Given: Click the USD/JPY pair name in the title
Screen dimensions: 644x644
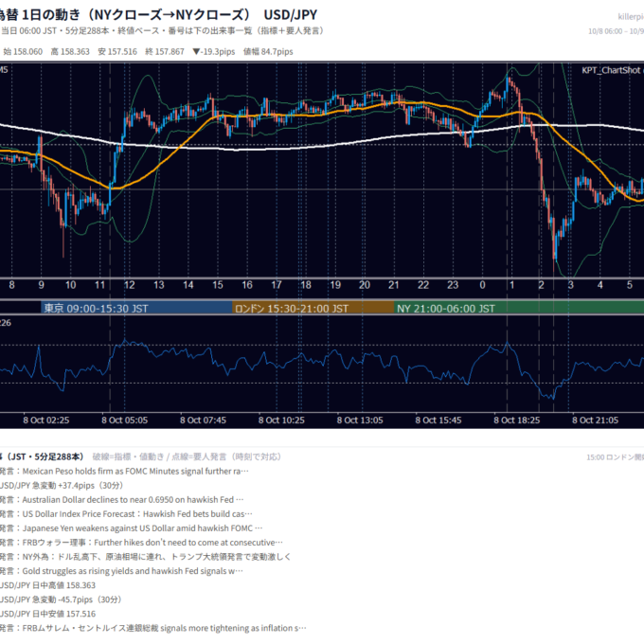Looking at the screenshot, I should tap(291, 15).
